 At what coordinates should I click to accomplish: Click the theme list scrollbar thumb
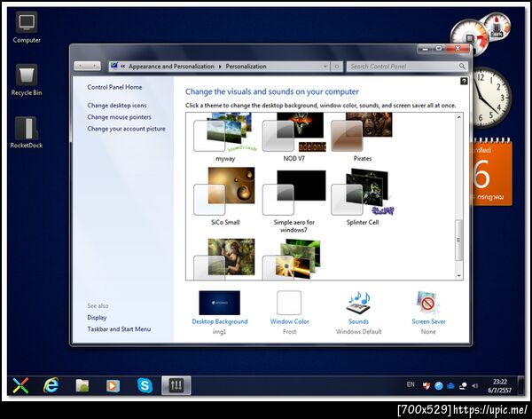pos(458,240)
